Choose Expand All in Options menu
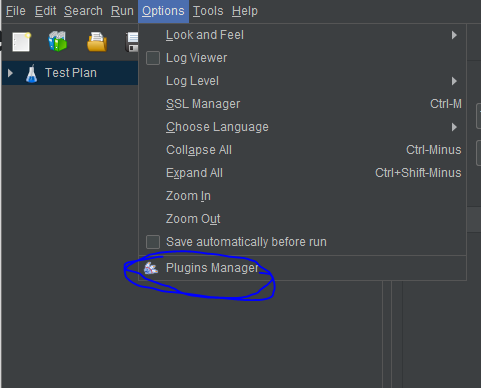The width and height of the screenshot is (481, 388). [x=303, y=173]
